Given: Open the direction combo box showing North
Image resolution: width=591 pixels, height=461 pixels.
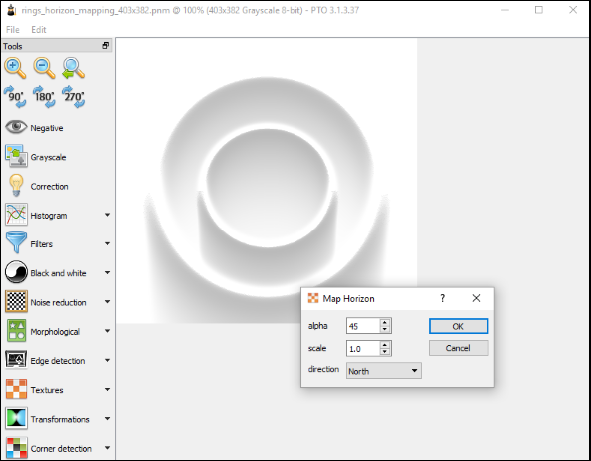Looking at the screenshot, I should tap(384, 371).
